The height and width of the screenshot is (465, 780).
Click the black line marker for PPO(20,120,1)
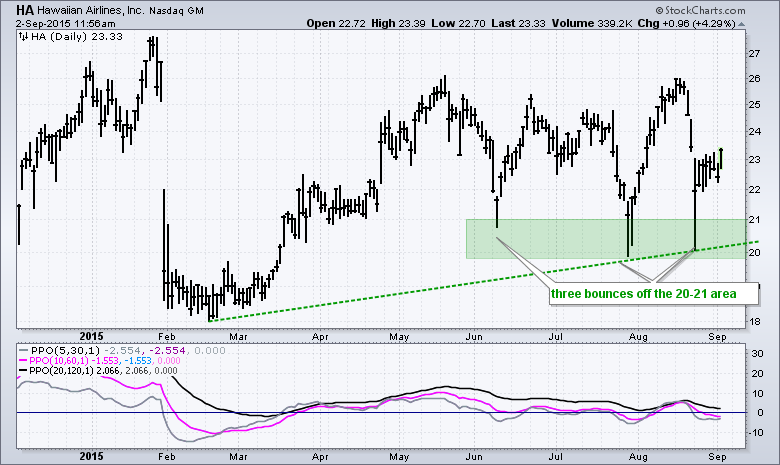[x=23, y=371]
